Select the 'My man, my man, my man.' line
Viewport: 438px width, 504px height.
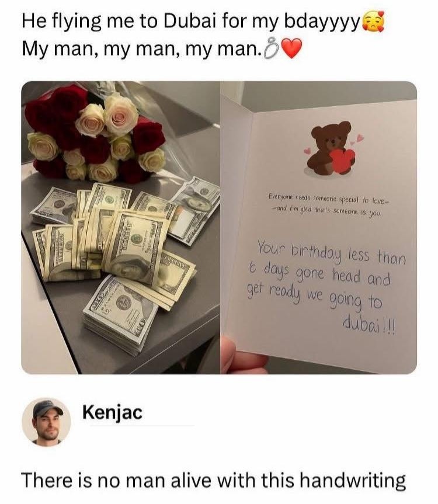click(x=162, y=49)
